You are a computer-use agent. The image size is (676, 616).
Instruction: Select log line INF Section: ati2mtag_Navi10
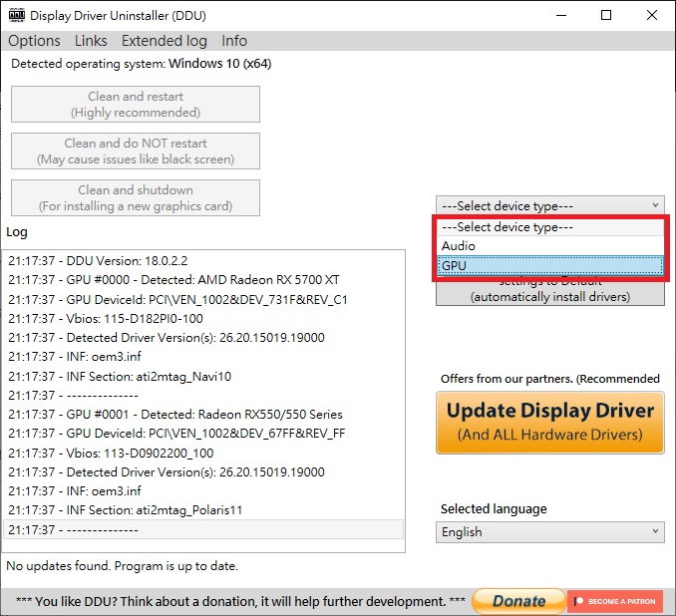[x=203, y=377]
